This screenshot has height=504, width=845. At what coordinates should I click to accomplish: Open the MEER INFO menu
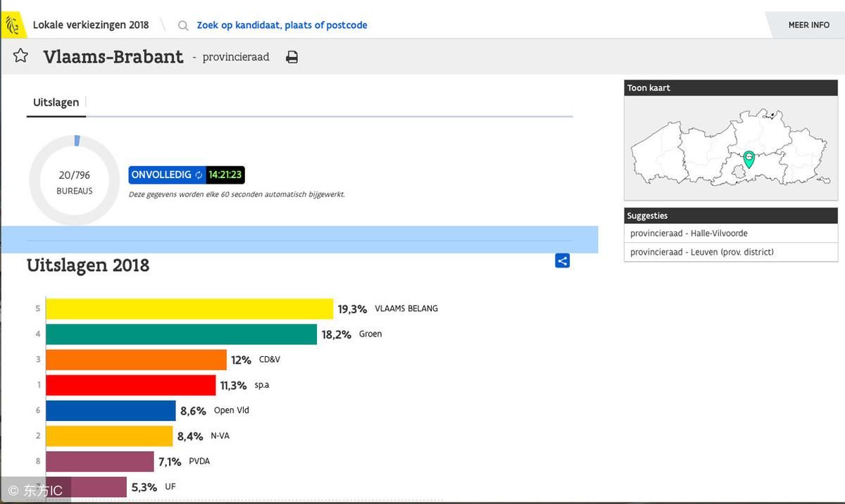[x=808, y=25]
